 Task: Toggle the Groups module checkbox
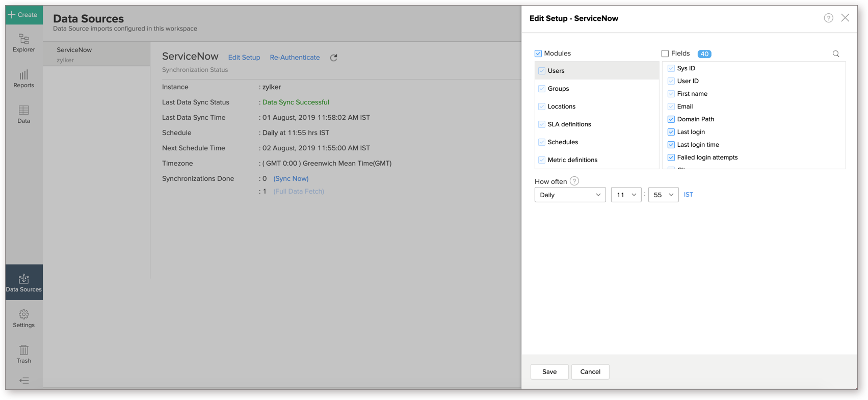[542, 89]
